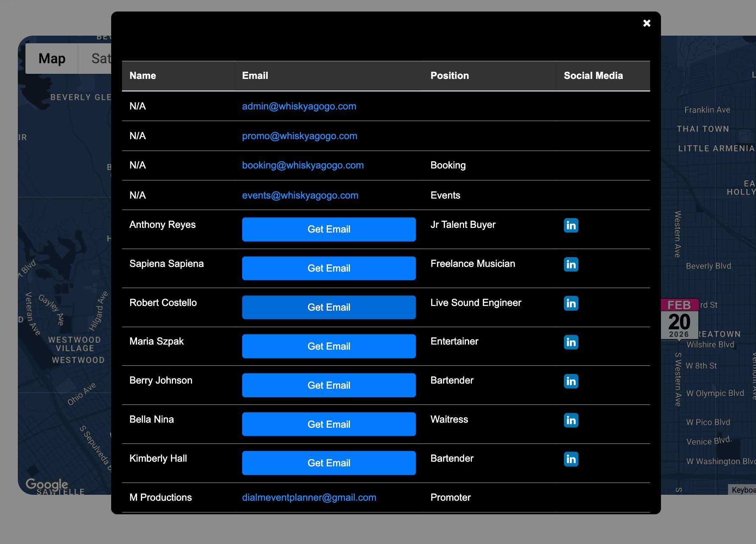Open Maria Szpak's LinkedIn icon
The width and height of the screenshot is (756, 544).
click(571, 342)
